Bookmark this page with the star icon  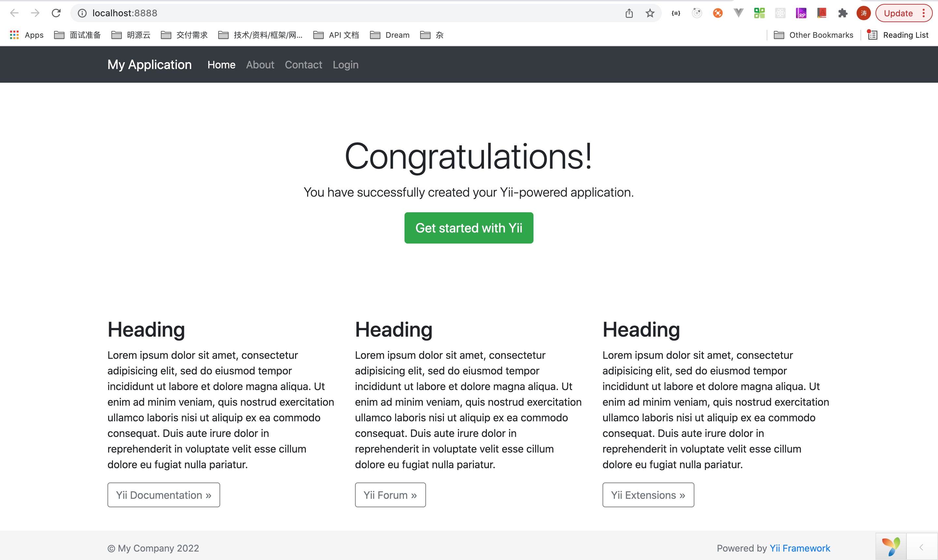click(x=650, y=13)
